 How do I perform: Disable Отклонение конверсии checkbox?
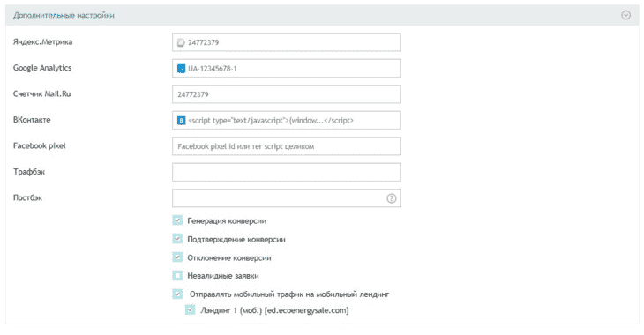point(177,257)
